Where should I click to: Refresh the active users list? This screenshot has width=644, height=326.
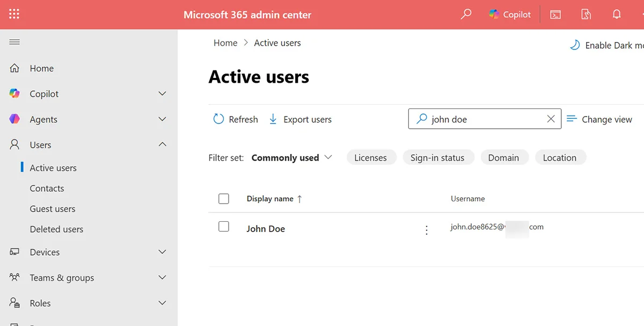coord(235,119)
